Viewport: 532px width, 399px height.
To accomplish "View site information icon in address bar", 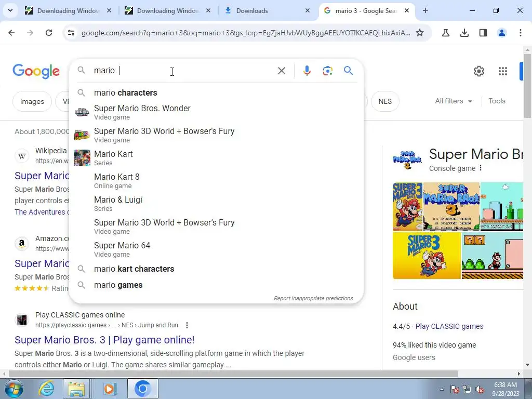I will (71, 33).
